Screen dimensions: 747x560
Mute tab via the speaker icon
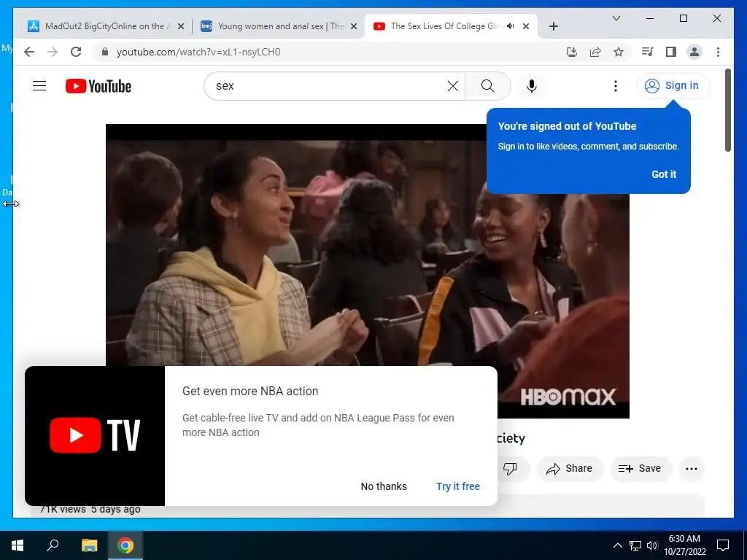tap(510, 26)
